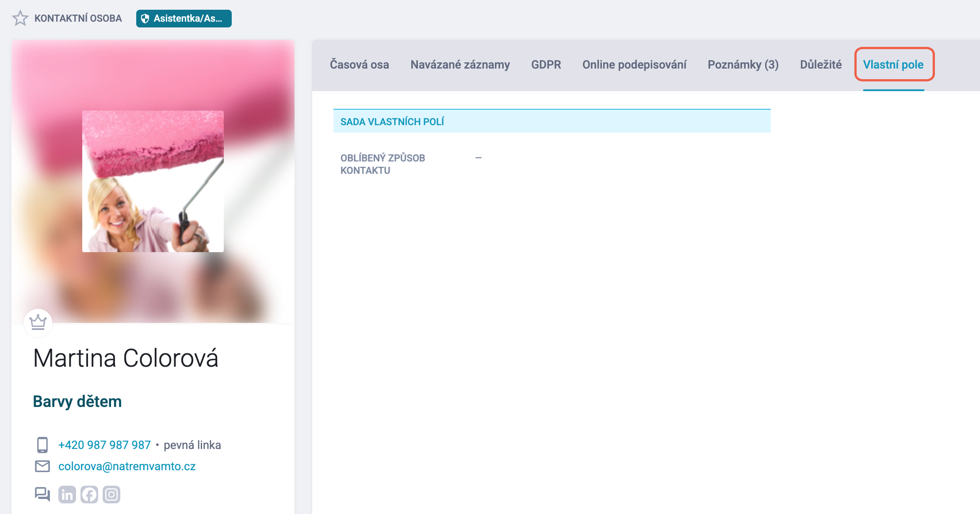This screenshot has width=980, height=514.
Task: Select the Vlastní pole tab
Action: pos(893,65)
